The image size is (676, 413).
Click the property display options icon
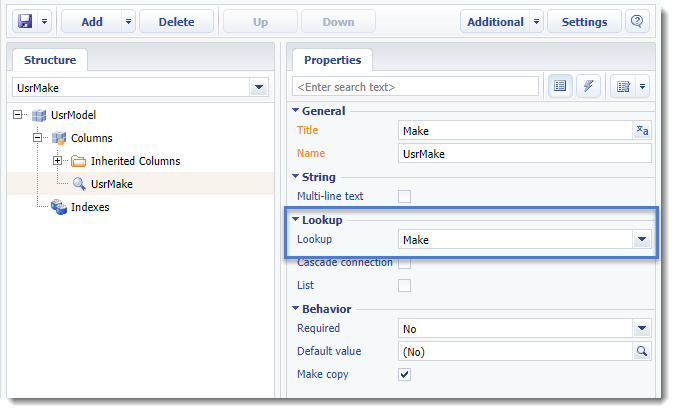click(623, 86)
